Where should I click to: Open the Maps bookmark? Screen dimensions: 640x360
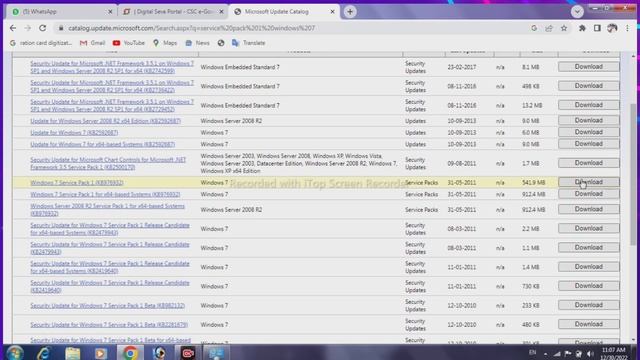pos(165,43)
